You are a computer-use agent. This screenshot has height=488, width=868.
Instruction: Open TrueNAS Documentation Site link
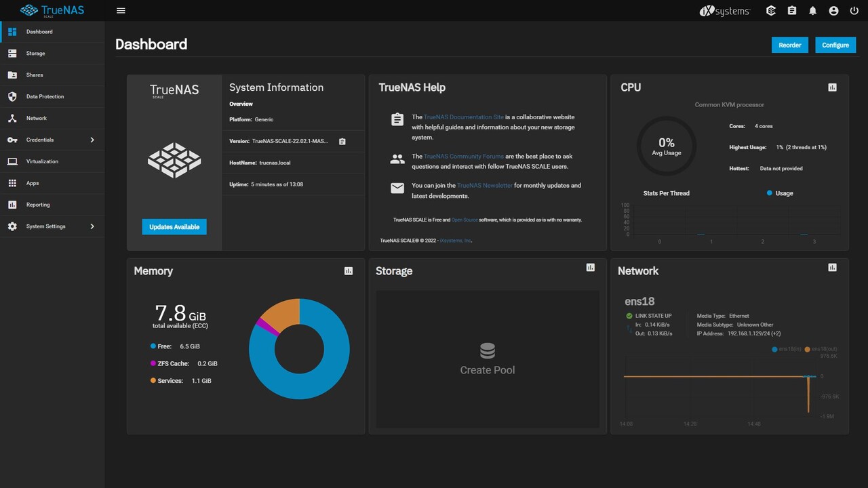click(464, 117)
